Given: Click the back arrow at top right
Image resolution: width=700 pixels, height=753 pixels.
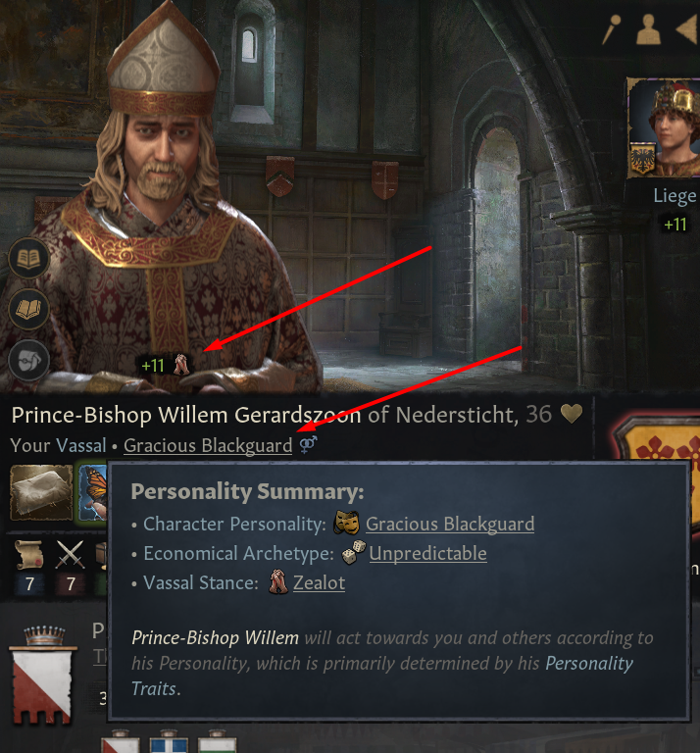Looking at the screenshot, I should click(688, 29).
